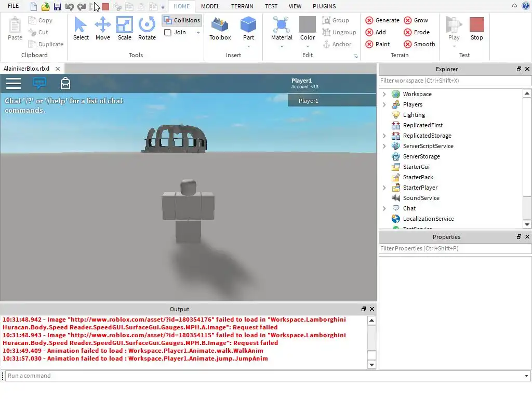Screen dimensions: 532x399
Task: Open the blue Help icon
Action: [526, 6]
